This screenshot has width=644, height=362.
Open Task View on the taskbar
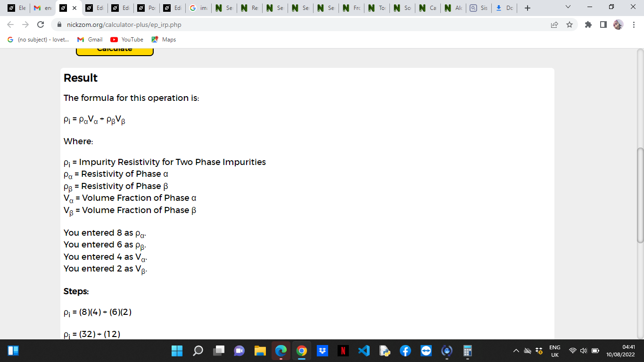(x=219, y=351)
